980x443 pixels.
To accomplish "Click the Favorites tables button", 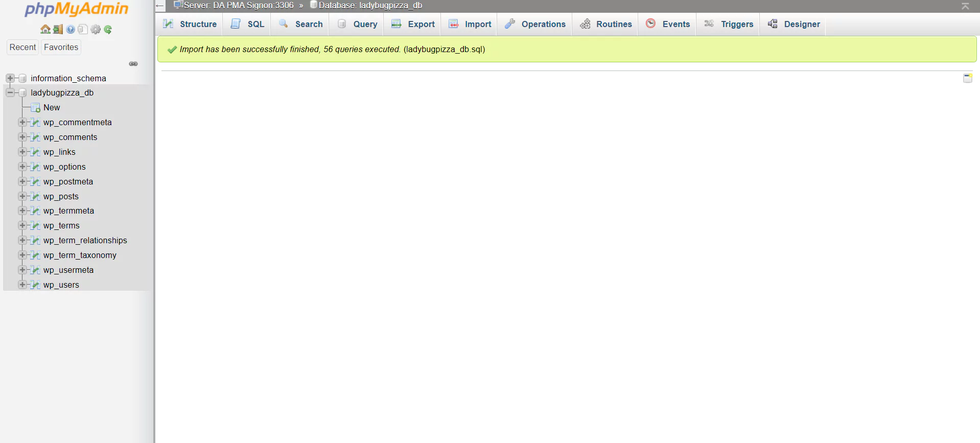I will (x=61, y=47).
